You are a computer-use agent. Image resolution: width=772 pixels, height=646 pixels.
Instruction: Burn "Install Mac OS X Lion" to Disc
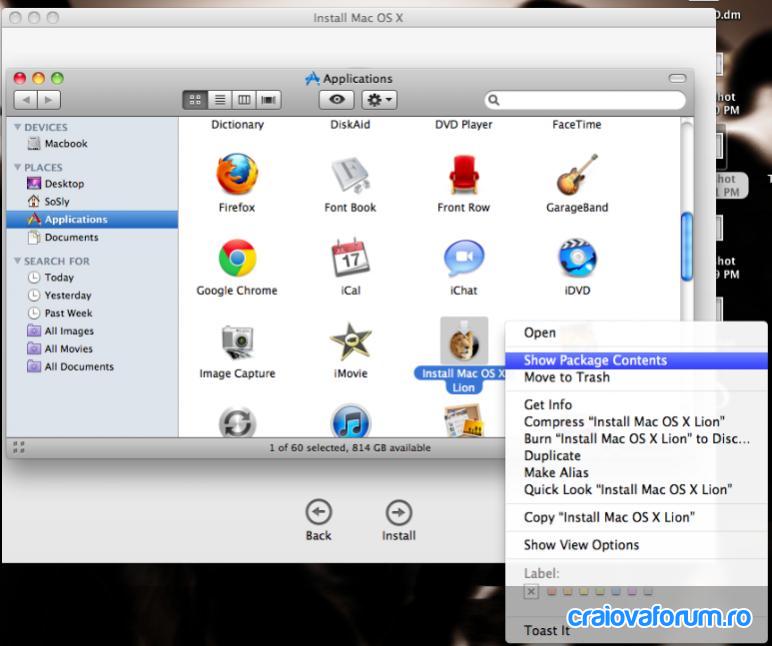[636, 439]
